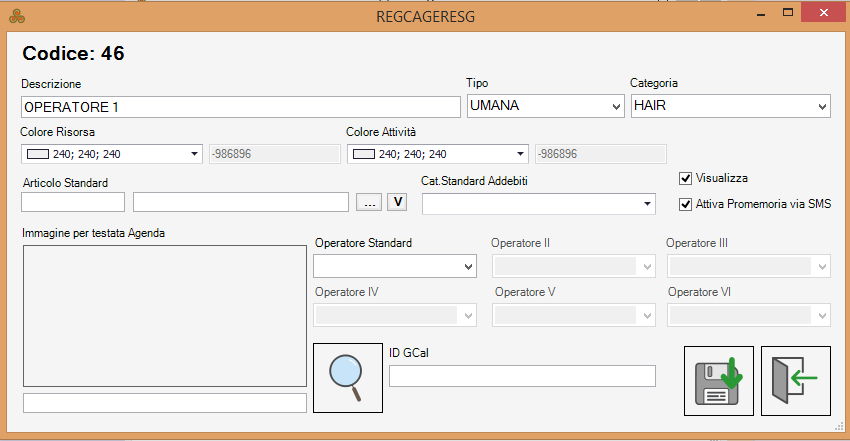
Task: Click the magnifying glass search button
Action: 348,377
